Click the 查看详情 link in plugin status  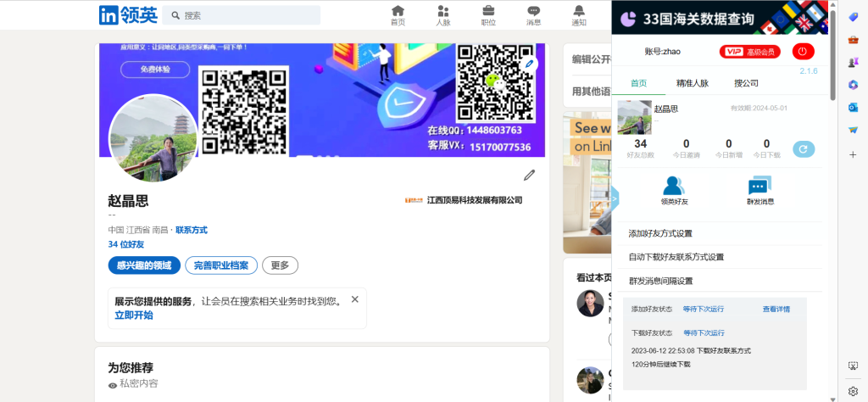tap(776, 310)
